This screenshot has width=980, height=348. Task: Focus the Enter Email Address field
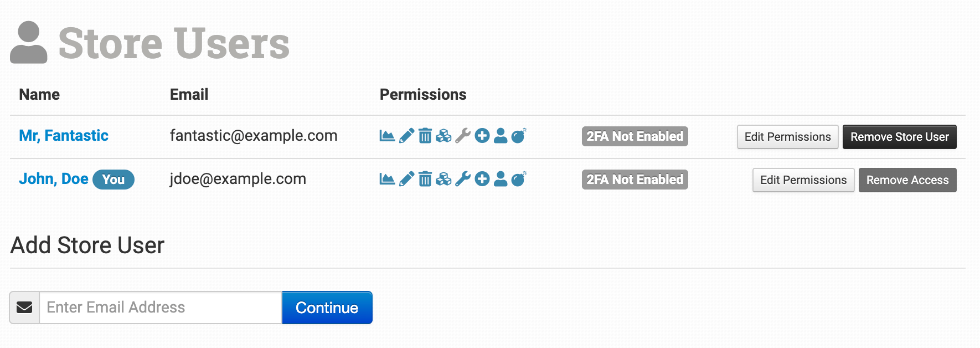point(161,308)
